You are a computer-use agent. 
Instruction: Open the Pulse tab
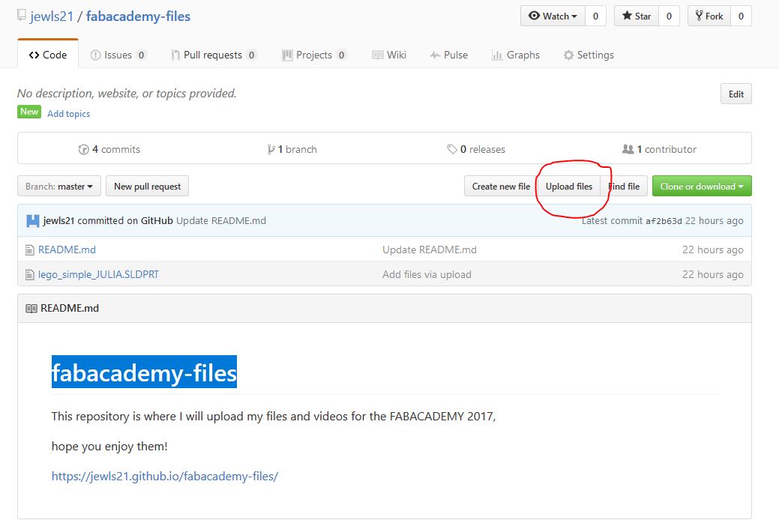point(449,55)
